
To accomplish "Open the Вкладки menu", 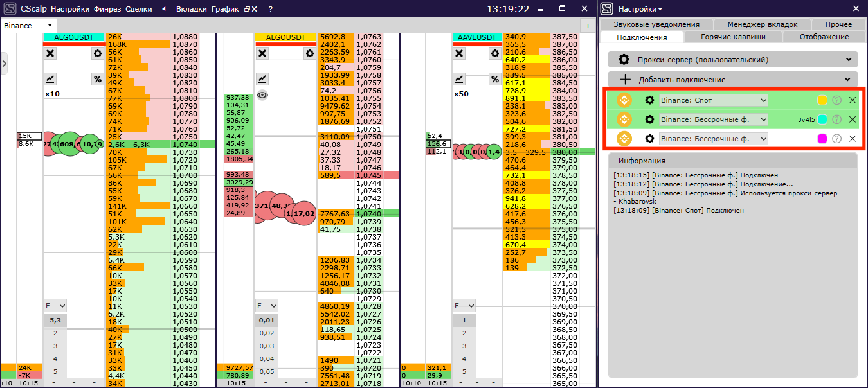I will coord(192,9).
